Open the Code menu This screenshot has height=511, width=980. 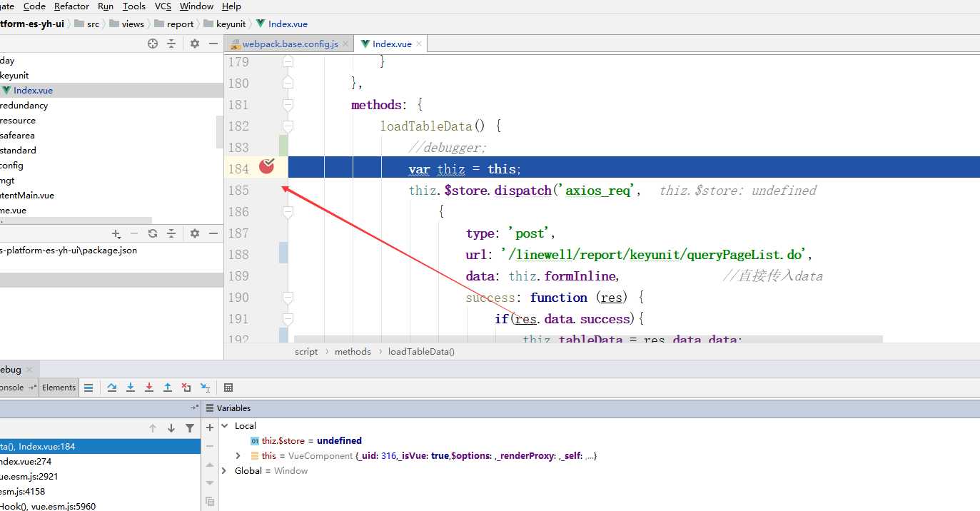[x=34, y=6]
